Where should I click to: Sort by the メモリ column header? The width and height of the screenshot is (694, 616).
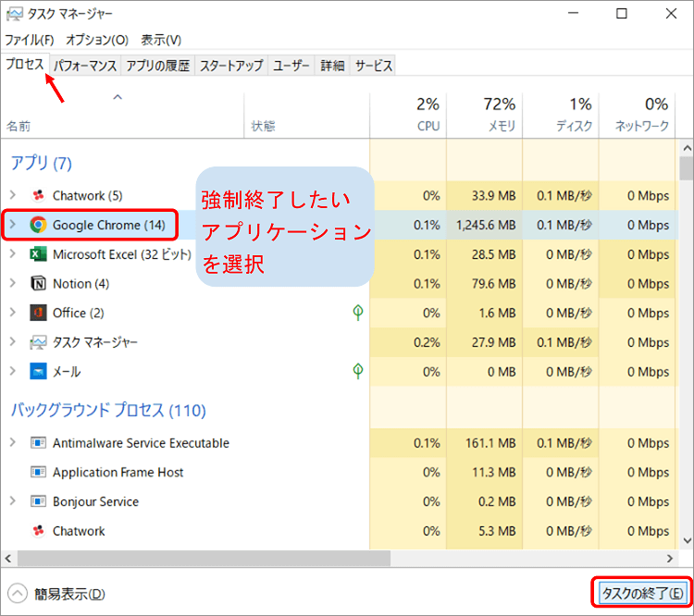coord(485,116)
